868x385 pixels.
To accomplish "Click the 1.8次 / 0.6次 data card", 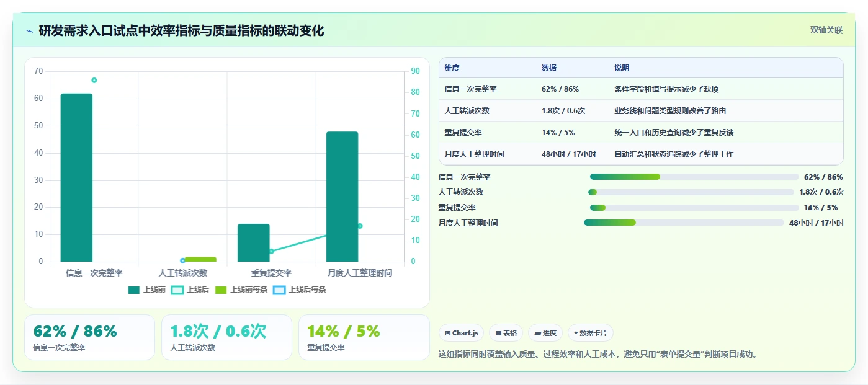I will pyautogui.click(x=226, y=337).
